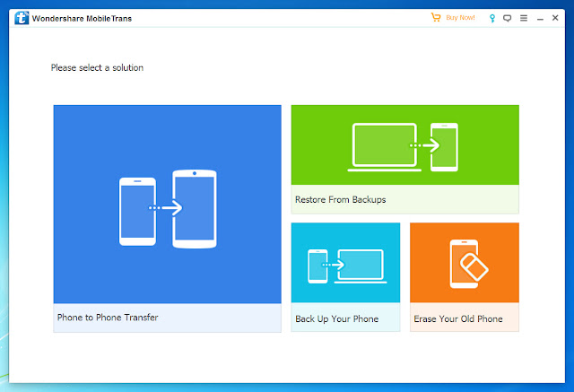Choose Back Up Your Phone label

point(337,318)
